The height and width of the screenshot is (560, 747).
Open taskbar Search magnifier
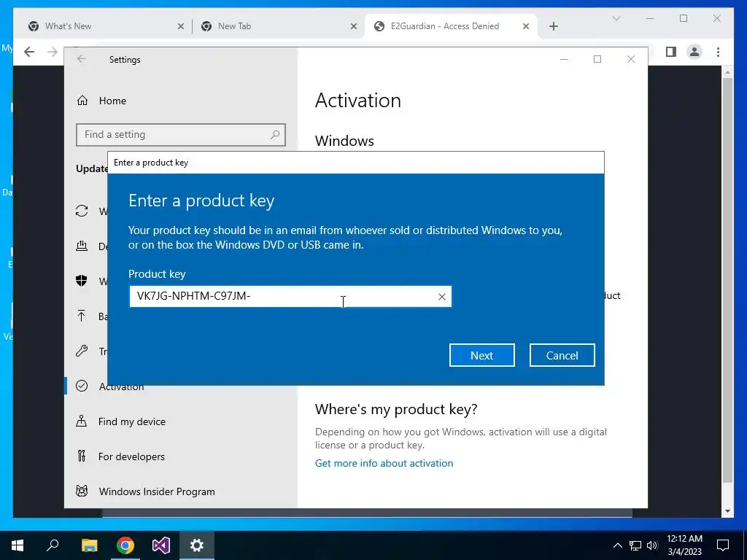(53, 545)
